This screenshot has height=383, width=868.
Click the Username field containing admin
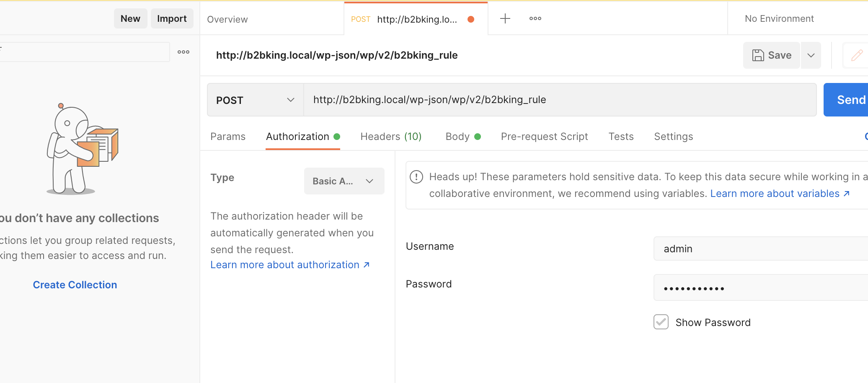(761, 248)
